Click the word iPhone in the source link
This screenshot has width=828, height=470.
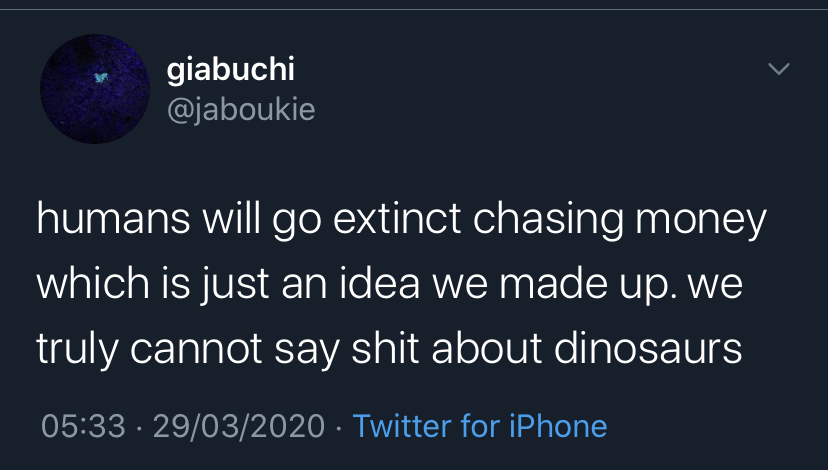tap(558, 426)
